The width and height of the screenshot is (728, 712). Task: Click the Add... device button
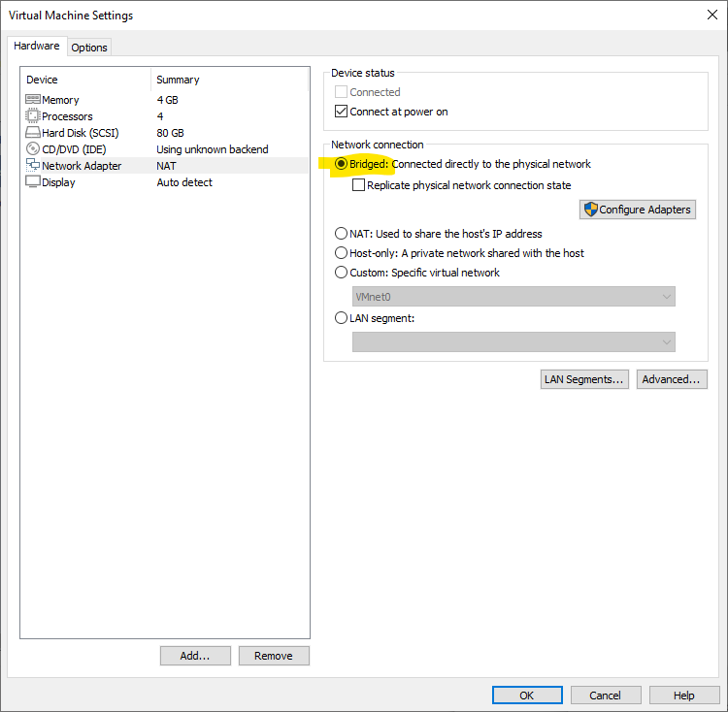[195, 656]
